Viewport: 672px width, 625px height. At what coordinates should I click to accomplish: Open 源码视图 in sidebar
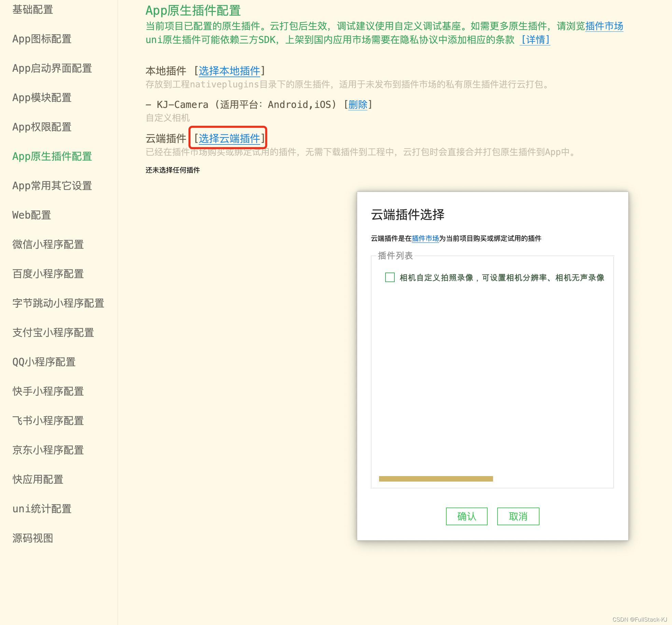point(33,538)
